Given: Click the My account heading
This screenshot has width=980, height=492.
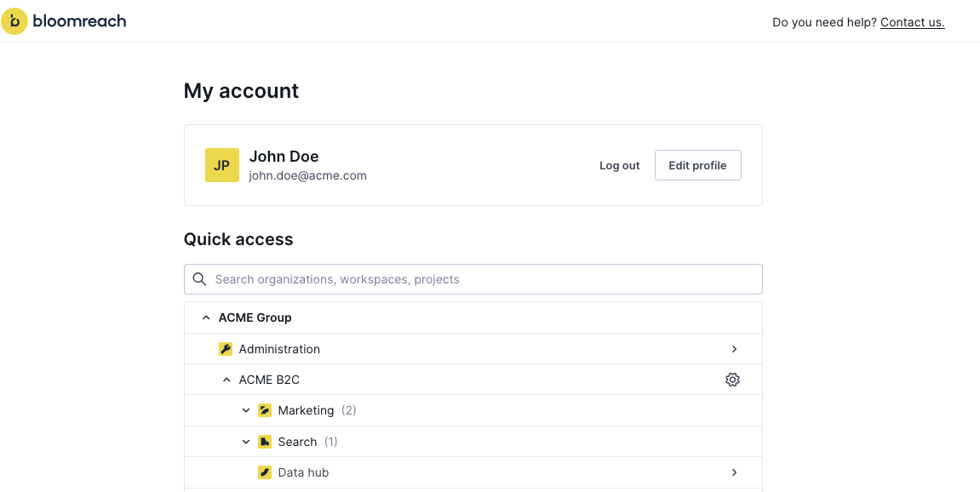Looking at the screenshot, I should 241,91.
